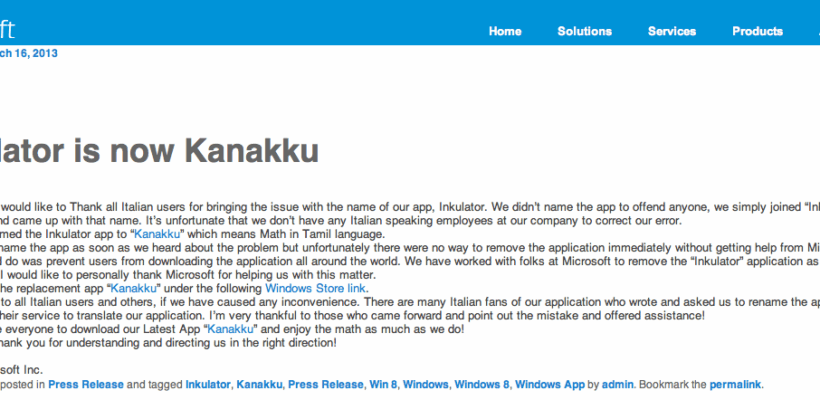Open the Press Release tag after Kanakku tag
820x400 pixels.
point(325,385)
